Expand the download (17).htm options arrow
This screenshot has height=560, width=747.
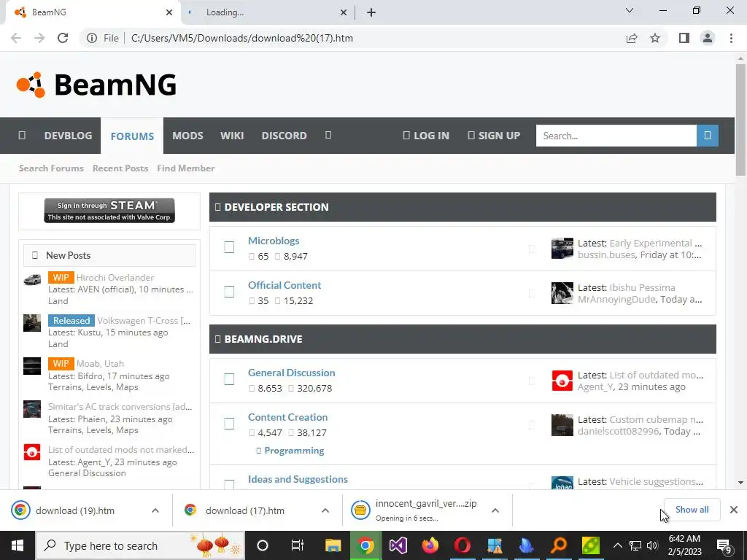tap(325, 510)
